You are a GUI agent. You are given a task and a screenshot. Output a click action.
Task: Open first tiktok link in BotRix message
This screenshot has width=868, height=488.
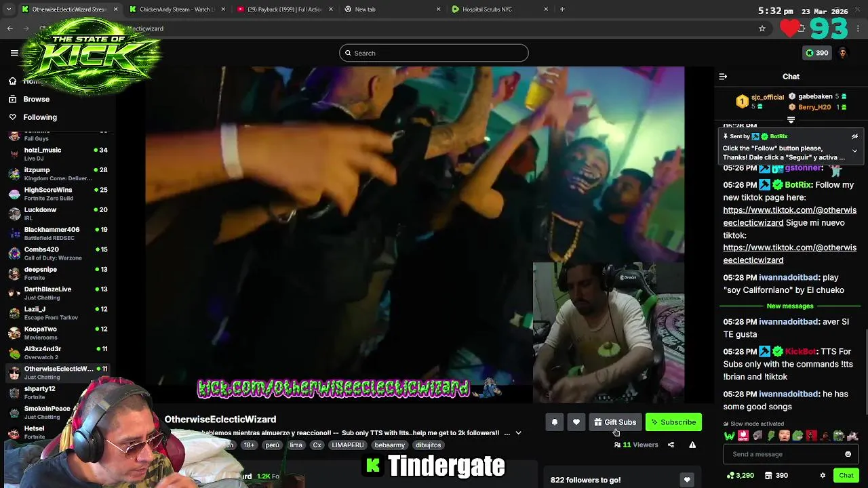coord(789,216)
